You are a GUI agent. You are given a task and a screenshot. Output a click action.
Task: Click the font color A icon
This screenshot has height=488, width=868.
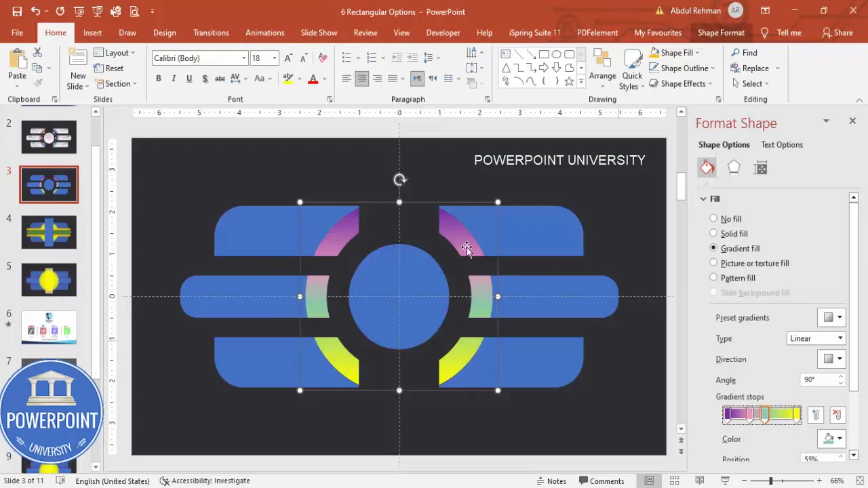click(x=313, y=79)
